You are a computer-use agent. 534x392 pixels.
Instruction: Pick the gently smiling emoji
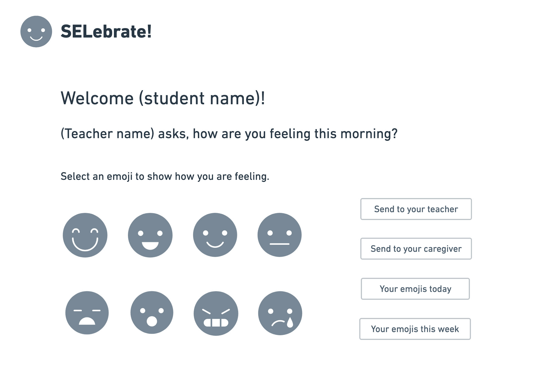point(215,235)
